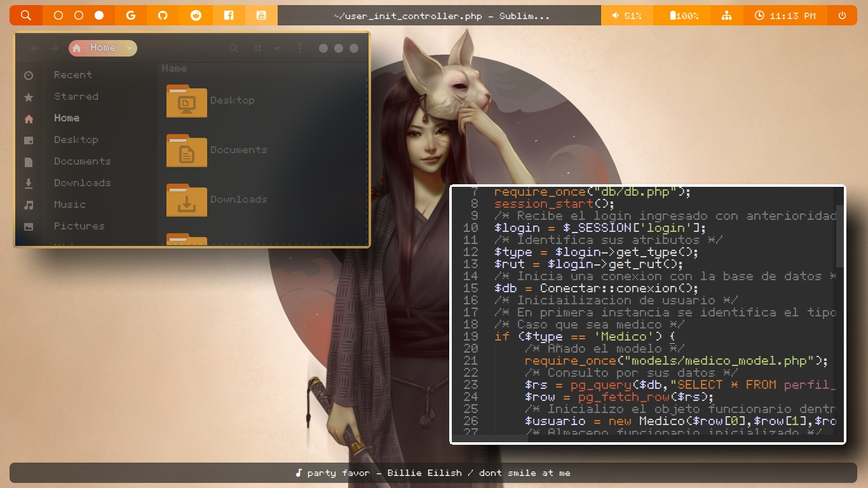Select the filled third workspace circle
The image size is (868, 488).
(99, 15)
